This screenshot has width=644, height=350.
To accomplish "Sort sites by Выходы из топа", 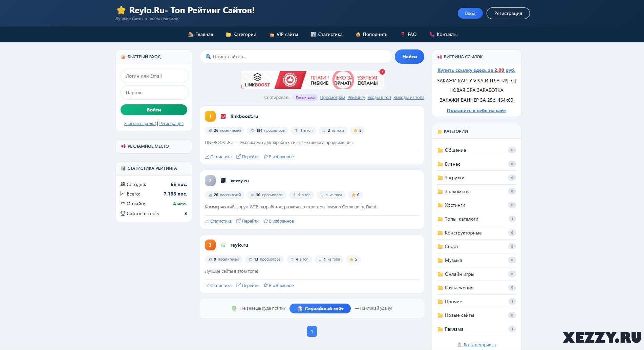I will [409, 98].
